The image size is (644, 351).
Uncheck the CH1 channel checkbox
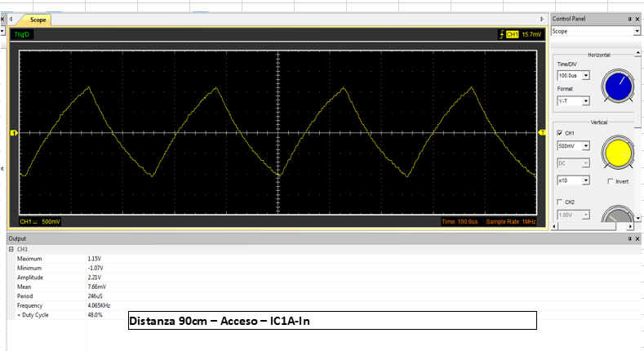click(x=559, y=132)
